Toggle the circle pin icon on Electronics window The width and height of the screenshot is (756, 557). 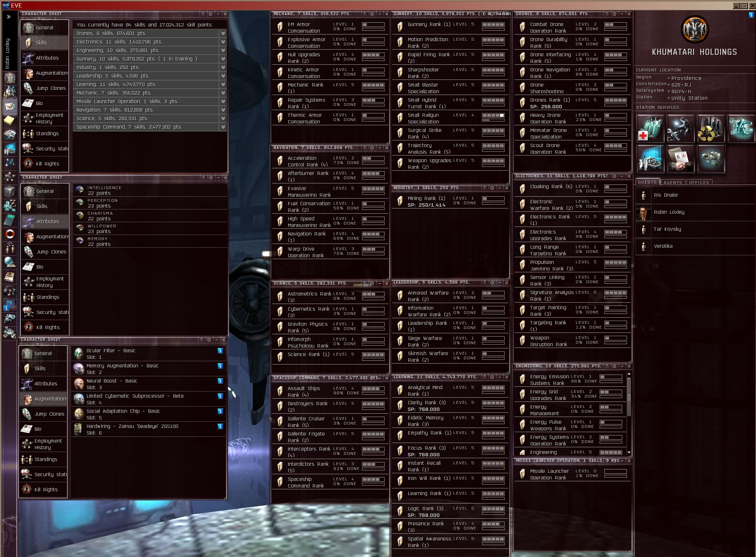pyautogui.click(x=614, y=176)
